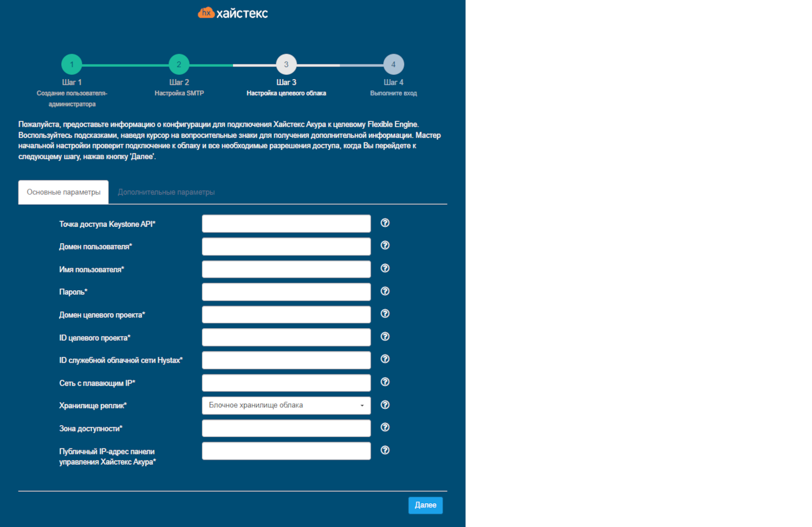Click help icon for Домен пользователя
812x527 pixels.
point(385,245)
